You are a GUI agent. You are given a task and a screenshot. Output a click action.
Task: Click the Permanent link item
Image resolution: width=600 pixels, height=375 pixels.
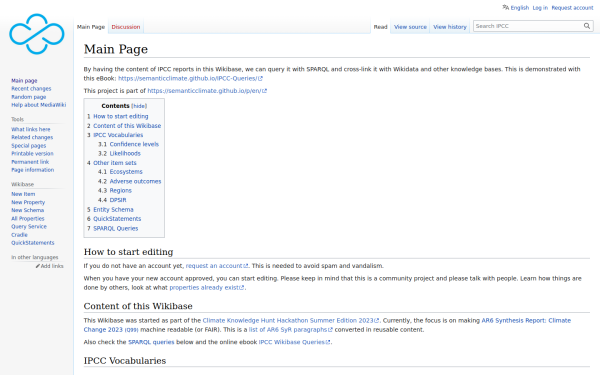[30, 162]
